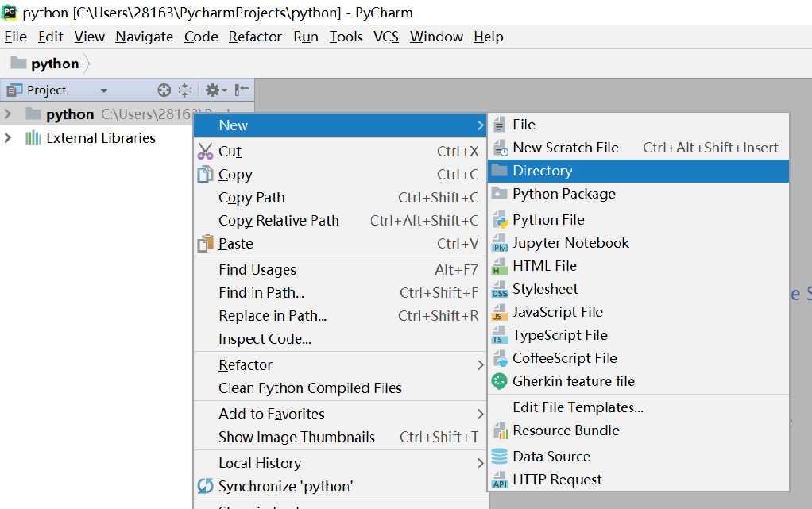
Task: Click the Resource Bundle icon
Action: (501, 431)
